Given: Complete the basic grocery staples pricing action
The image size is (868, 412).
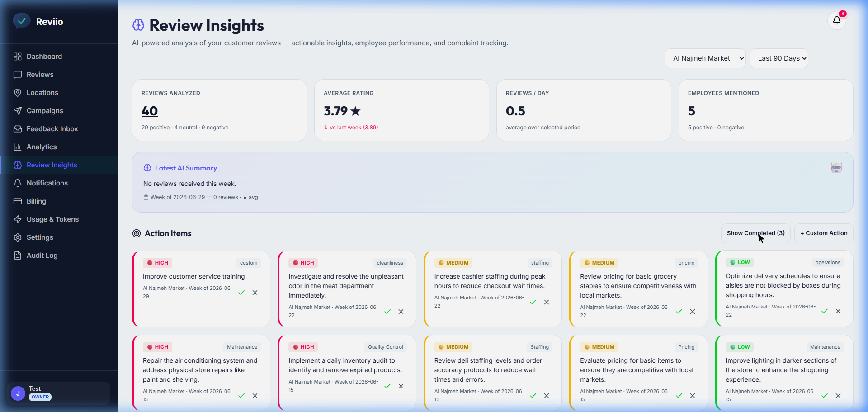Looking at the screenshot, I should pos(679,312).
